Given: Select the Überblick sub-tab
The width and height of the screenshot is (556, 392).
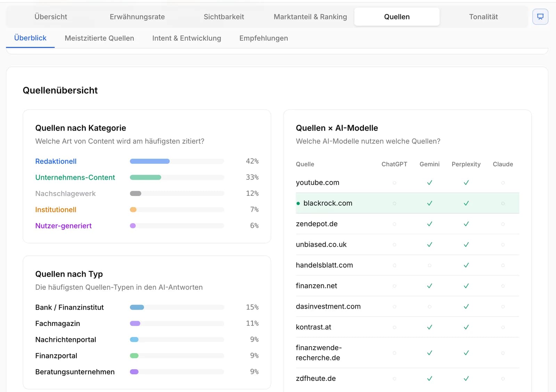Looking at the screenshot, I should (30, 38).
